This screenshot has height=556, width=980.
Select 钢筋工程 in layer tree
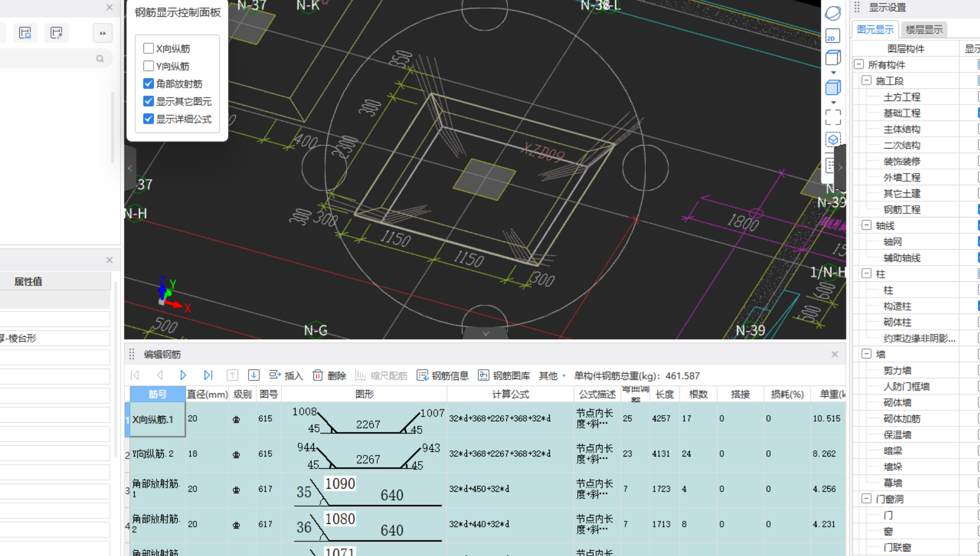click(902, 209)
